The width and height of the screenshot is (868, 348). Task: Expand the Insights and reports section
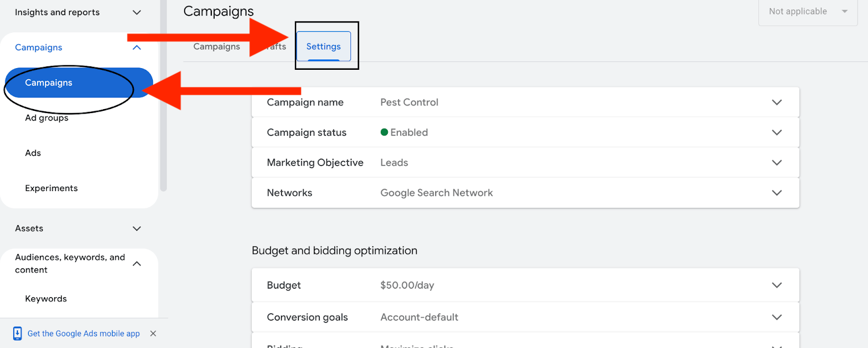[137, 12]
